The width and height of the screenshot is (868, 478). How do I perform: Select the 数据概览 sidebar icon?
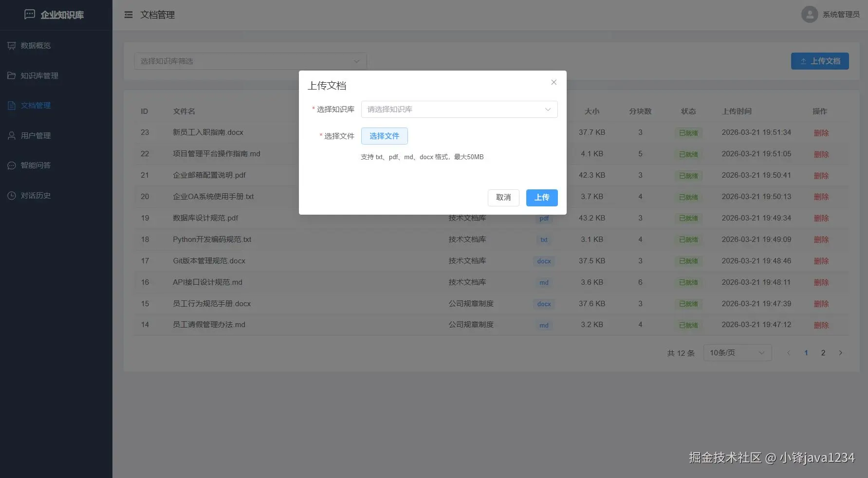click(12, 45)
